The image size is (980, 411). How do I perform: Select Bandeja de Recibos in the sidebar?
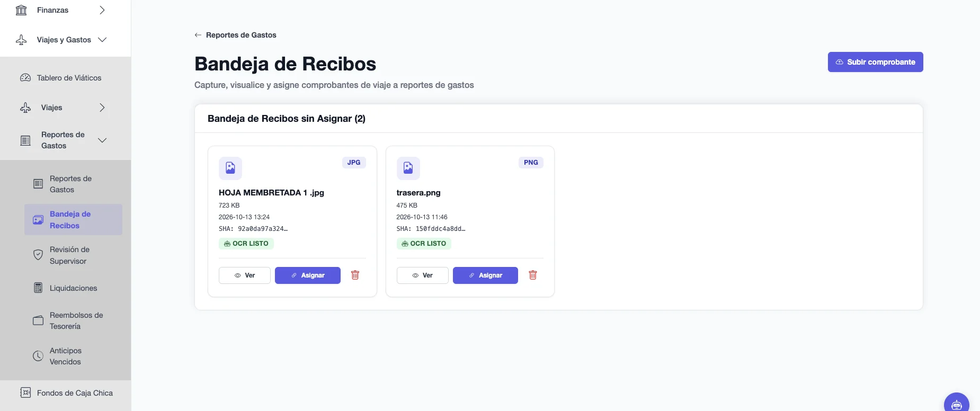pos(73,220)
